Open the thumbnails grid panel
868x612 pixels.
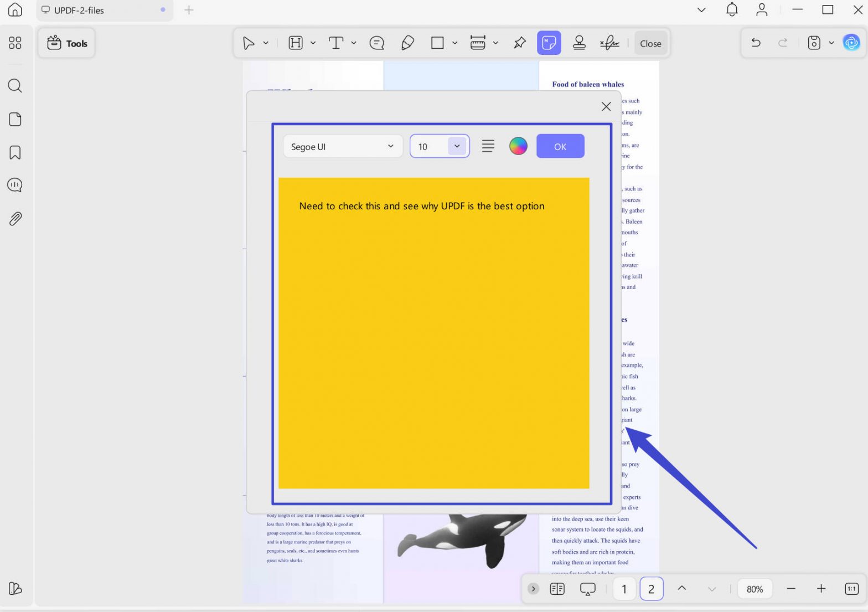point(15,43)
